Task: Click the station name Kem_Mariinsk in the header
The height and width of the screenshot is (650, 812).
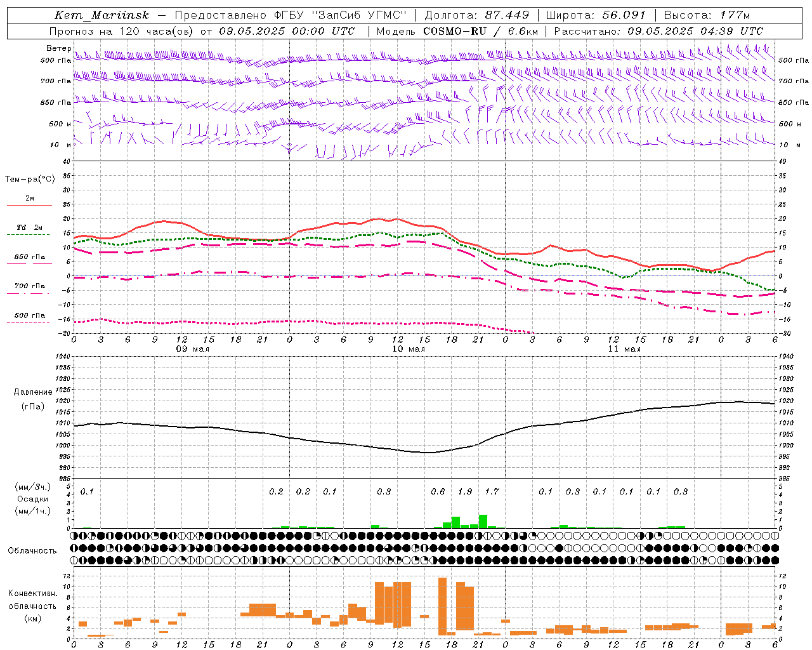Action: click(x=101, y=15)
